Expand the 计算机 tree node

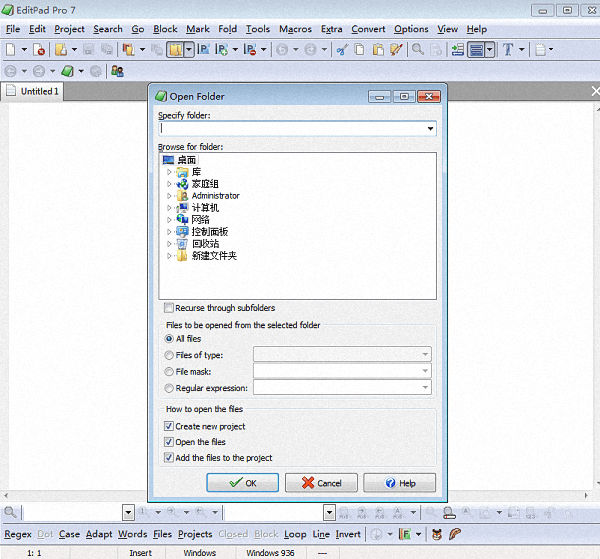pyautogui.click(x=169, y=208)
